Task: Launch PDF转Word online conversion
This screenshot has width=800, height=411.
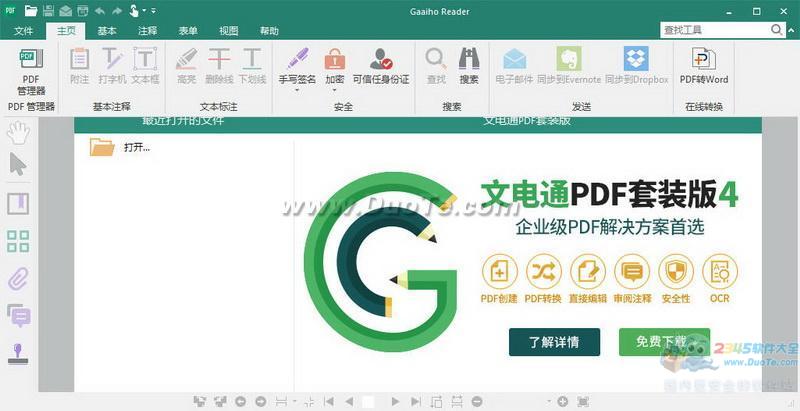Action: point(704,66)
